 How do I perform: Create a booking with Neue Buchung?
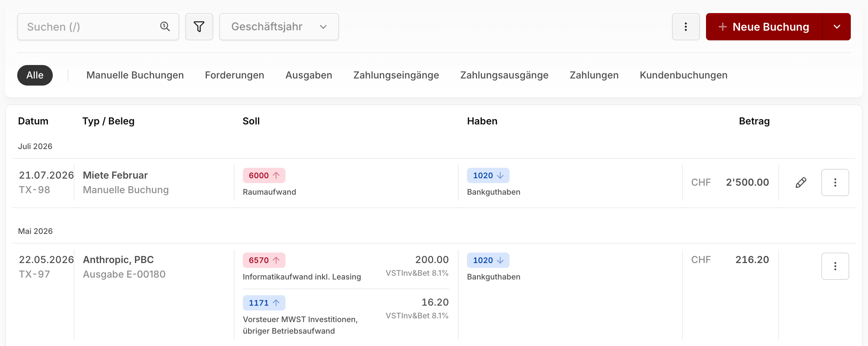click(764, 27)
